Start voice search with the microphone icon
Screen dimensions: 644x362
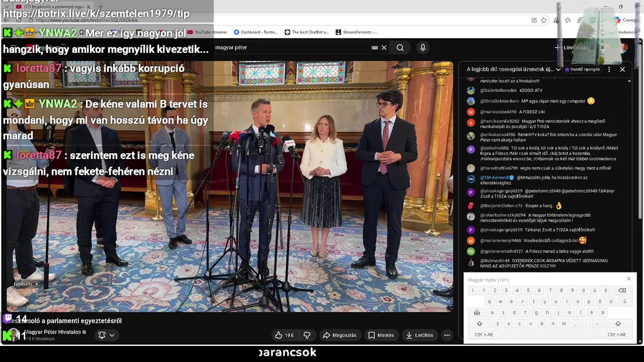point(423,47)
